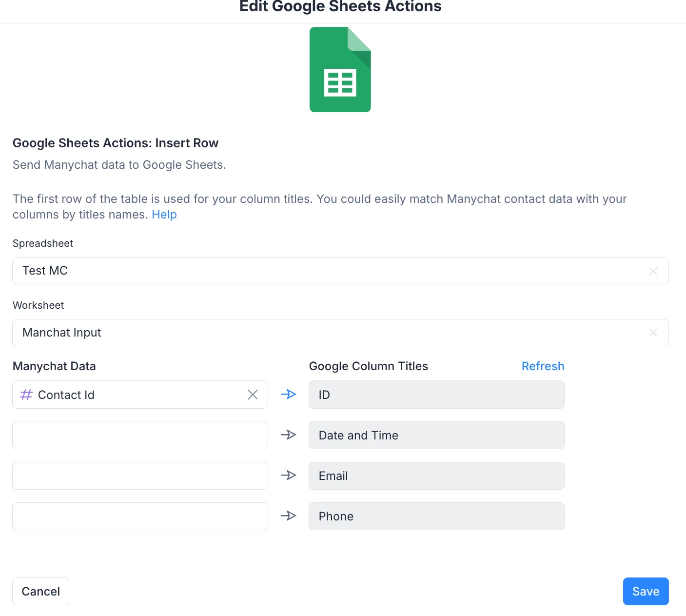
Task: Click the blue arrow next to ID
Action: point(289,394)
